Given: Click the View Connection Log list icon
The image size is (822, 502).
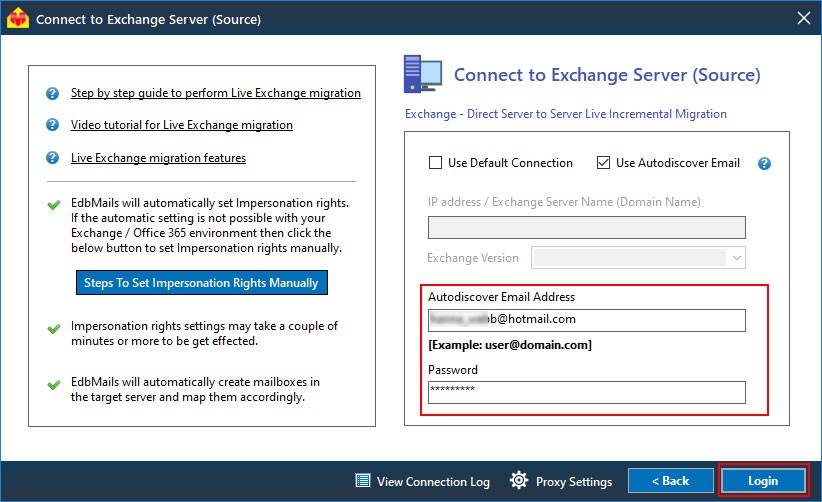Looking at the screenshot, I should (362, 481).
